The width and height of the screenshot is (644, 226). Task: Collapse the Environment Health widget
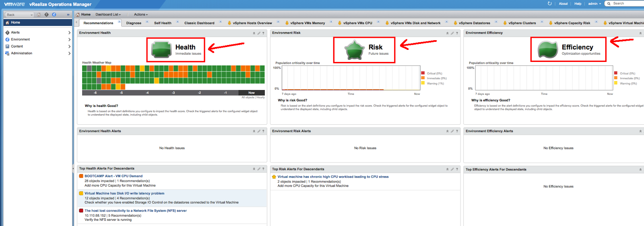254,33
